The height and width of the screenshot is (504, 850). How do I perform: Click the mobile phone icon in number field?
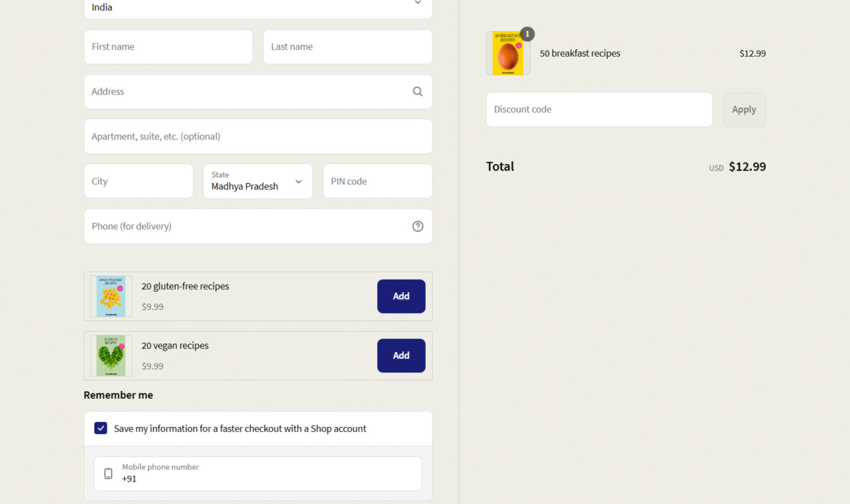click(108, 473)
